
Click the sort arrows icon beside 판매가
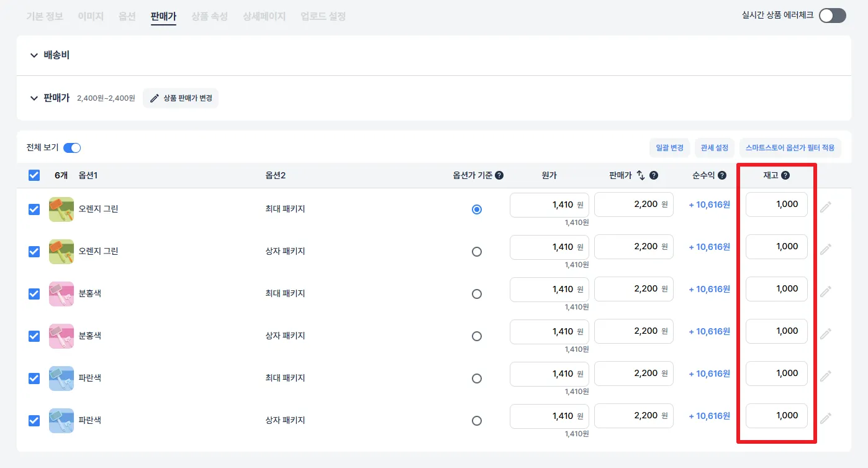tap(641, 176)
